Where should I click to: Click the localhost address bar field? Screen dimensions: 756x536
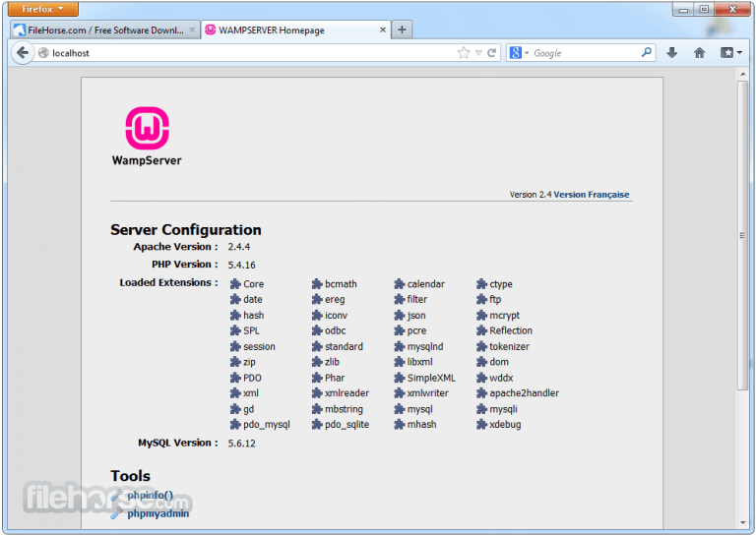tap(246, 53)
